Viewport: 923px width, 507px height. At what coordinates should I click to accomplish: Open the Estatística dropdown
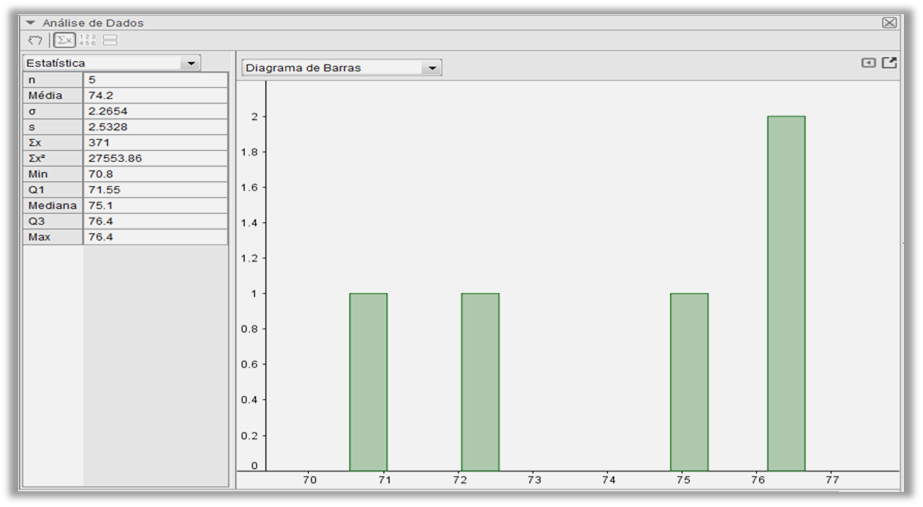190,63
